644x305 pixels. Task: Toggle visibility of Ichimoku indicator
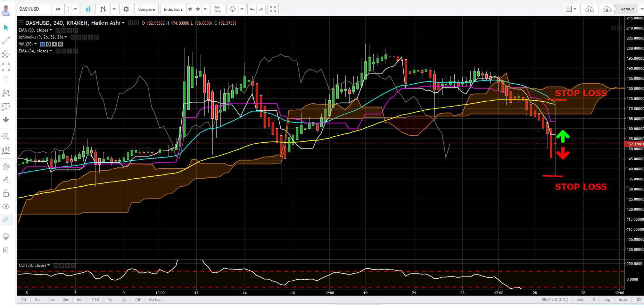pyautogui.click(x=73, y=37)
